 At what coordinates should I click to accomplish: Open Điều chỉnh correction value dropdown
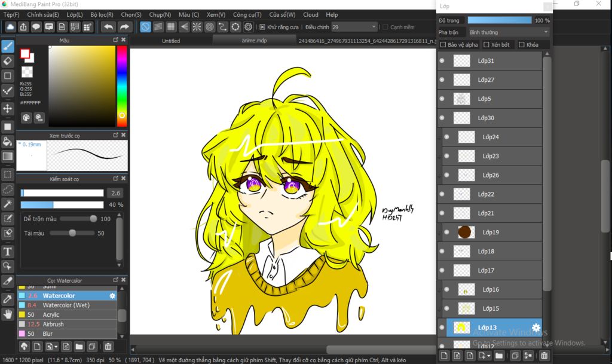(354, 27)
